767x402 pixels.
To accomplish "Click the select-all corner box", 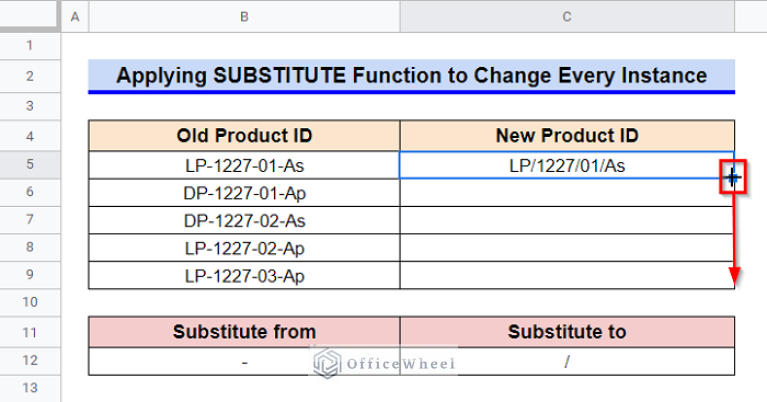I will pyautogui.click(x=30, y=15).
